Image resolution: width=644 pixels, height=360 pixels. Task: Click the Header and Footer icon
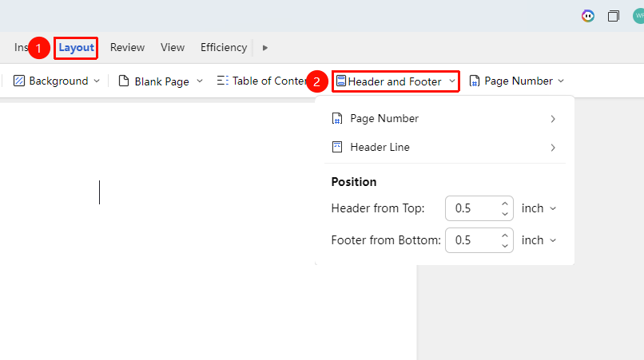(x=341, y=81)
